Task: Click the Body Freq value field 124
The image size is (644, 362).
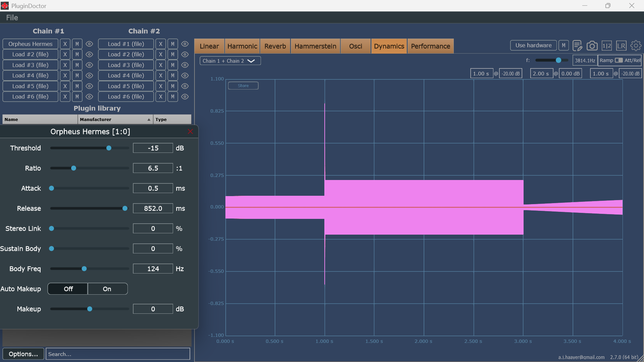Action: [153, 269]
